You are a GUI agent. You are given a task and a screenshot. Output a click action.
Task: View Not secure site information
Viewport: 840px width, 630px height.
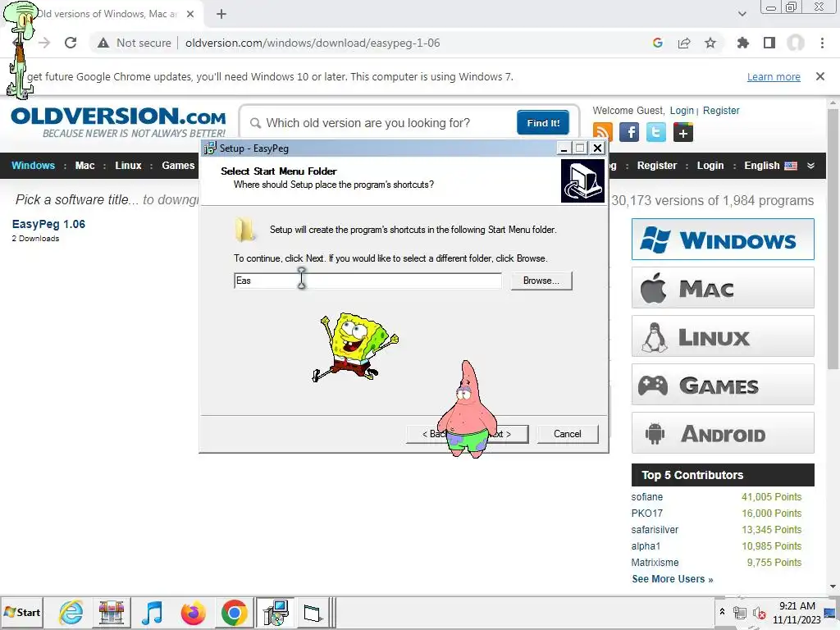(135, 43)
